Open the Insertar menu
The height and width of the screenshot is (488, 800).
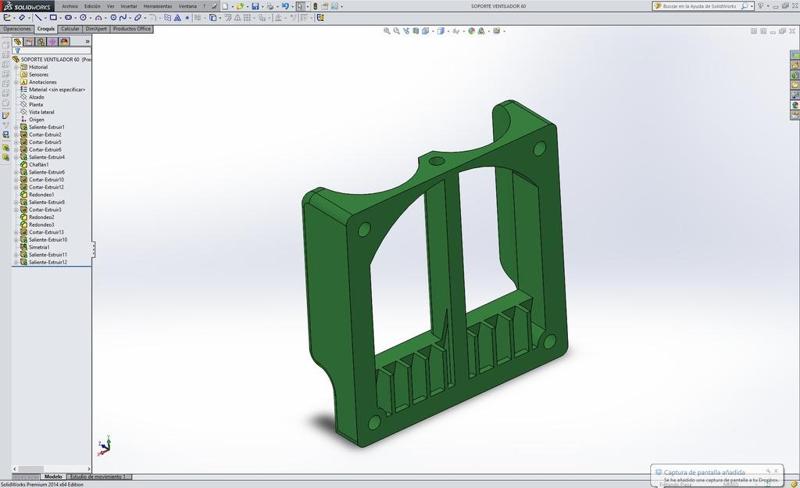[129, 6]
